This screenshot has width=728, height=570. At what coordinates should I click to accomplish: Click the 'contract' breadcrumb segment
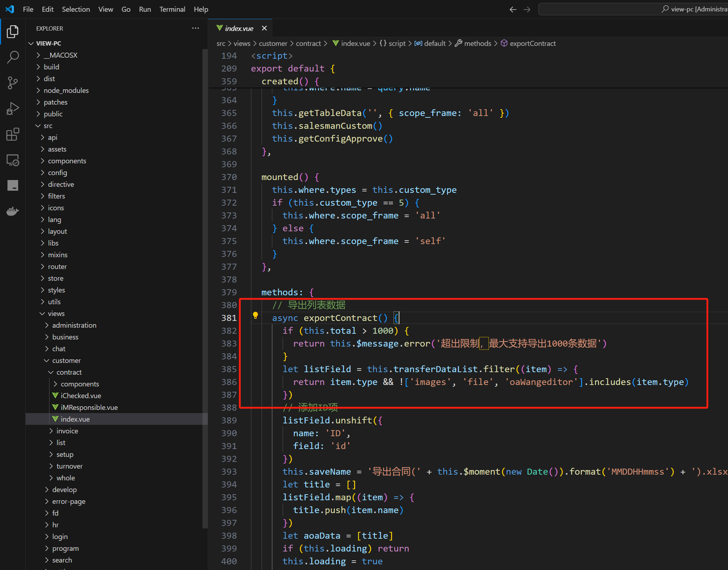pyautogui.click(x=308, y=43)
